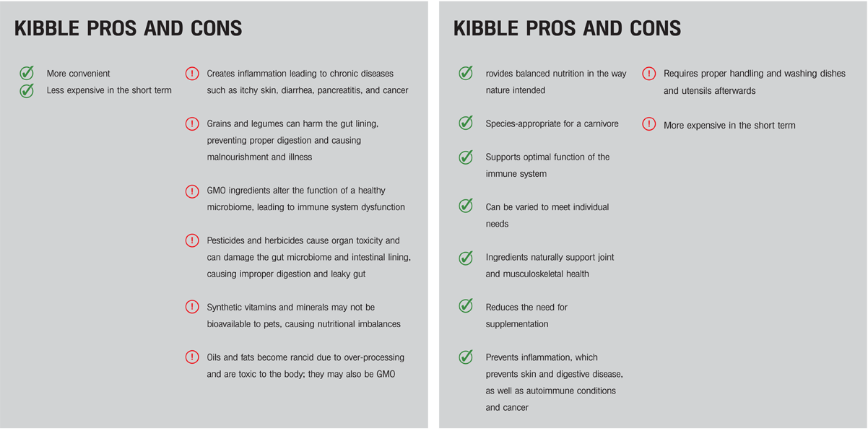Click the warning icon beside Oils and fats
The height and width of the screenshot is (431, 868).
click(192, 357)
